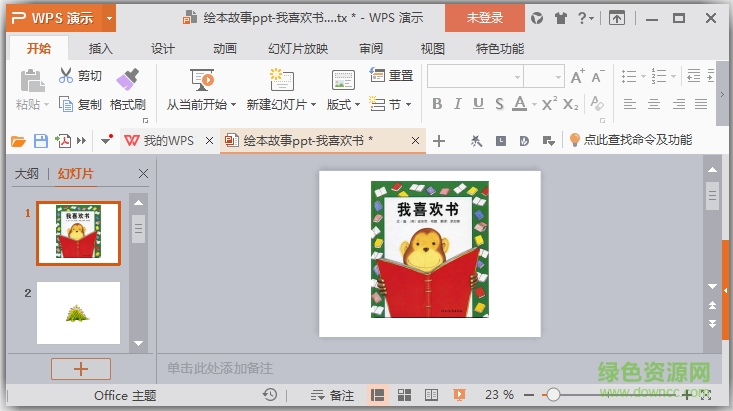Image resolution: width=733 pixels, height=411 pixels.
Task: Click the next slide double-arrow button
Action: [x=712, y=324]
